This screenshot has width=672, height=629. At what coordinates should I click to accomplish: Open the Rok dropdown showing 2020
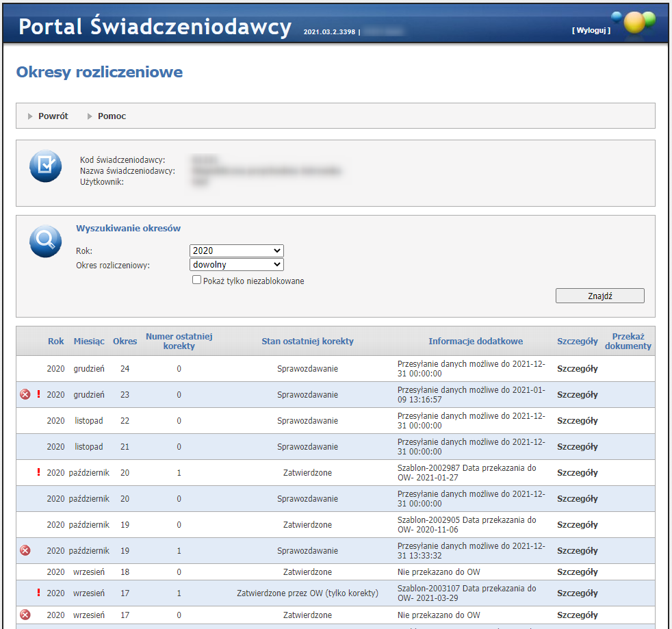236,251
